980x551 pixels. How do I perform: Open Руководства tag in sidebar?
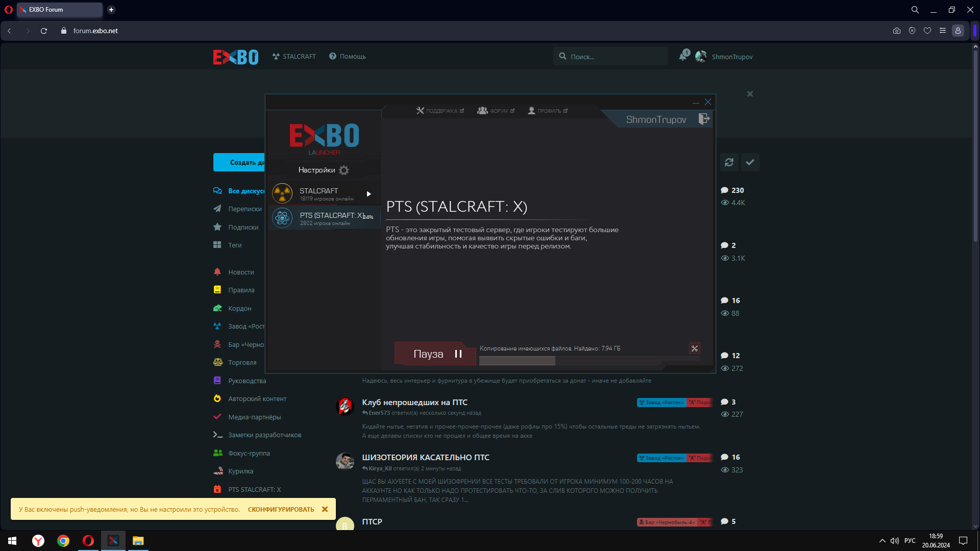pyautogui.click(x=240, y=381)
